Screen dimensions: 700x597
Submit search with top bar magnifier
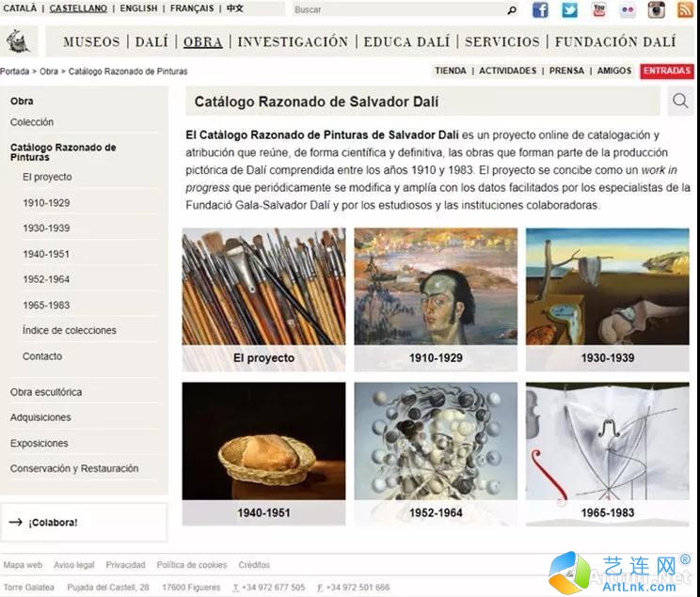(512, 9)
